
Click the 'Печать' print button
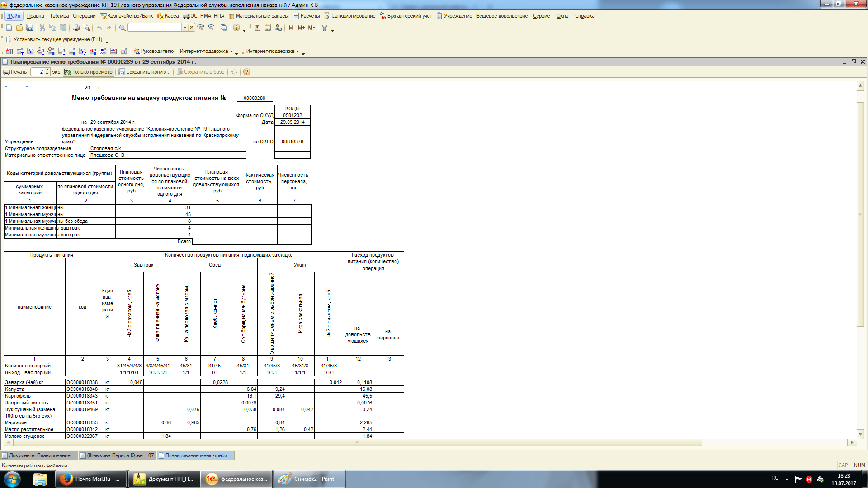15,72
